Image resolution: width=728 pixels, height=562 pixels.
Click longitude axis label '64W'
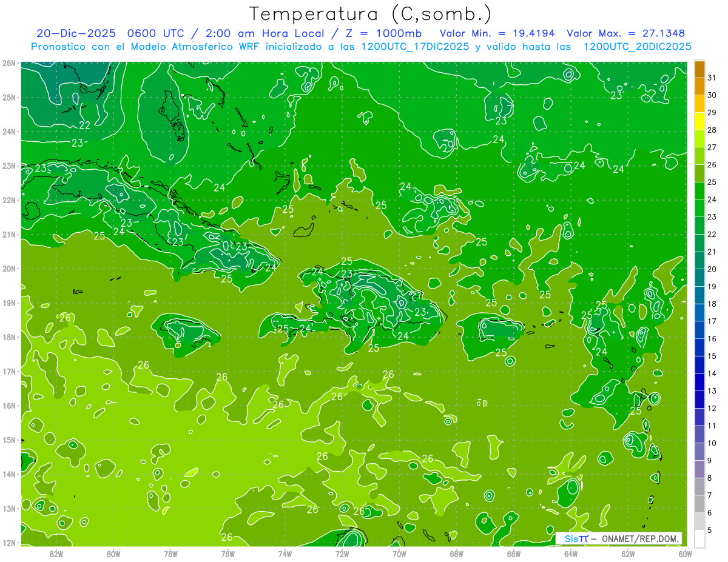pyautogui.click(x=570, y=554)
